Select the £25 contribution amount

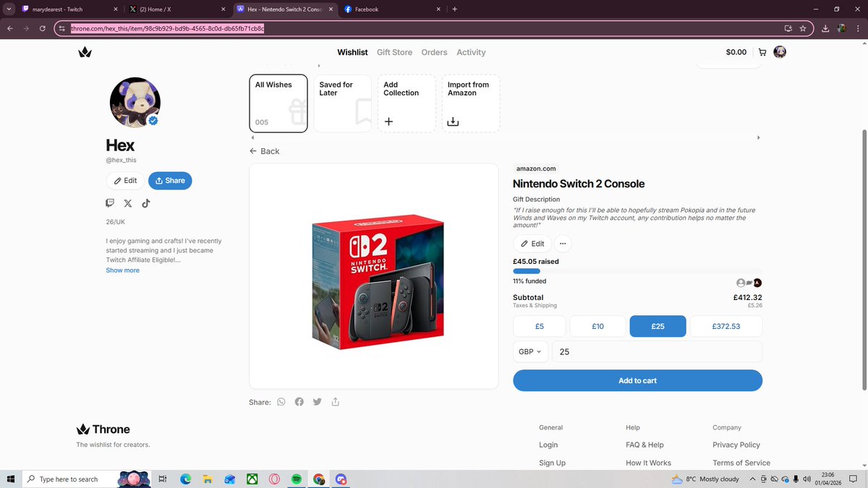658,326
